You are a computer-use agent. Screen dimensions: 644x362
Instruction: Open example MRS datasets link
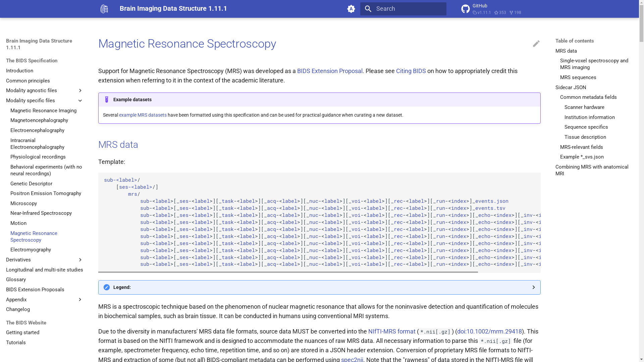143,115
